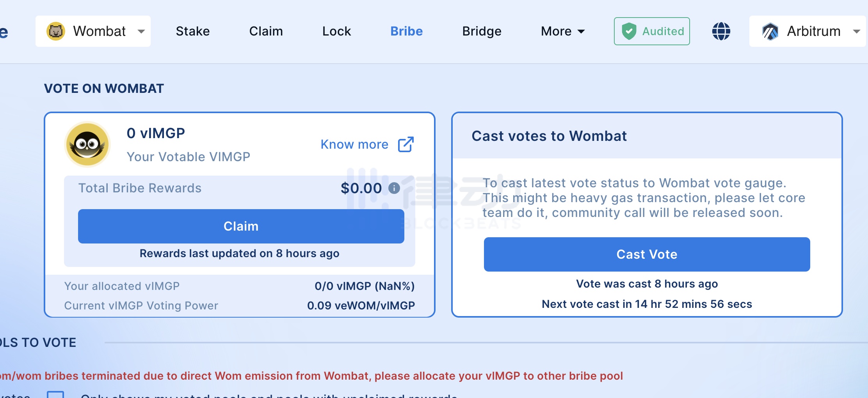Go to the Stake tab

(192, 31)
